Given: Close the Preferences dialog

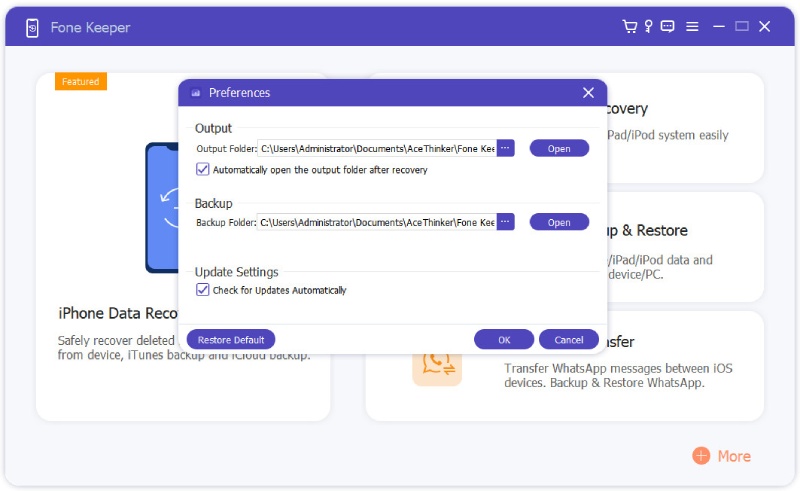Looking at the screenshot, I should coord(588,93).
